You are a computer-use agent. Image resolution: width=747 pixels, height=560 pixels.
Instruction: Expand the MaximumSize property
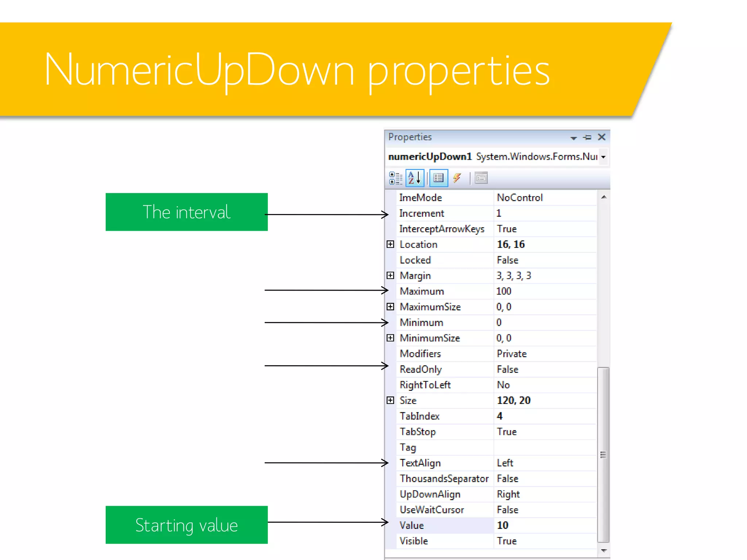tap(390, 307)
